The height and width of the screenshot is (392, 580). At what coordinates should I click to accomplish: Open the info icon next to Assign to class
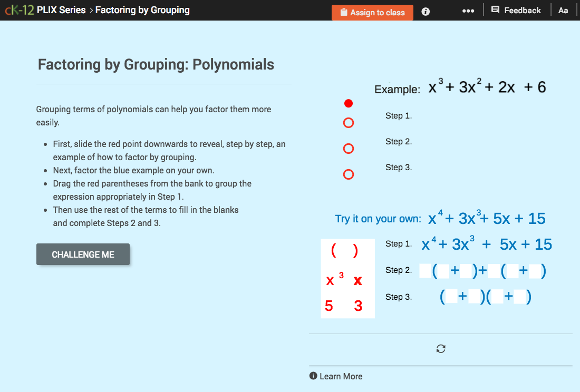426,11
